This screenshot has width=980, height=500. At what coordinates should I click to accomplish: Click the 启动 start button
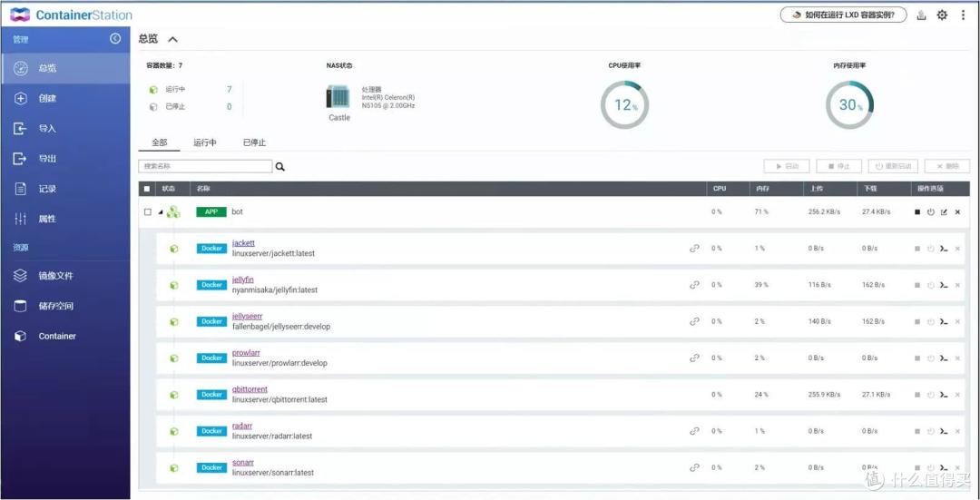pos(787,166)
